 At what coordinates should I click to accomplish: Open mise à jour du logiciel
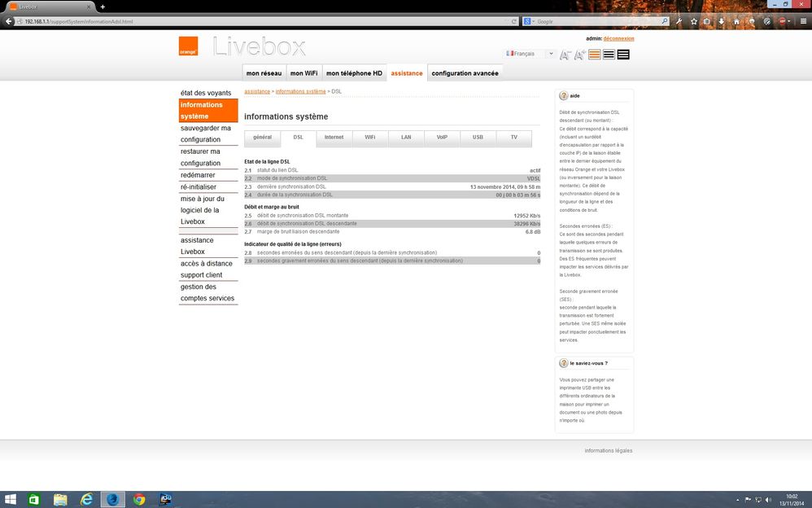[x=208, y=210]
